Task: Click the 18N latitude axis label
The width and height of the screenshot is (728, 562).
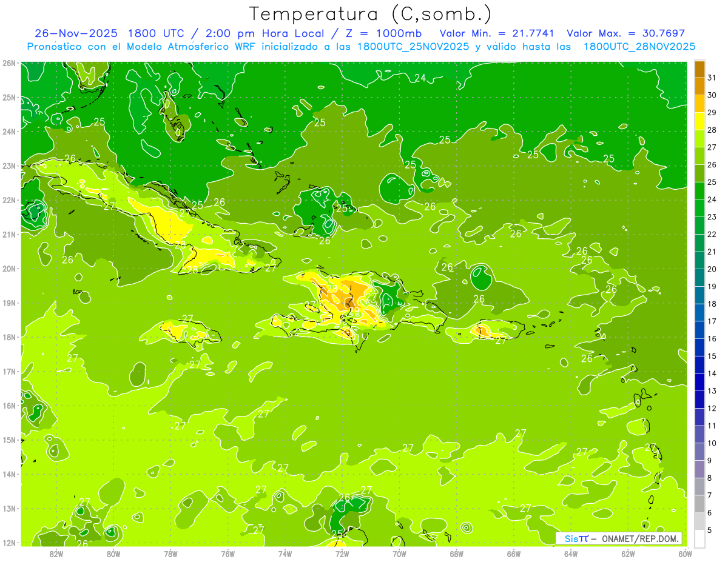Action: pos(8,337)
